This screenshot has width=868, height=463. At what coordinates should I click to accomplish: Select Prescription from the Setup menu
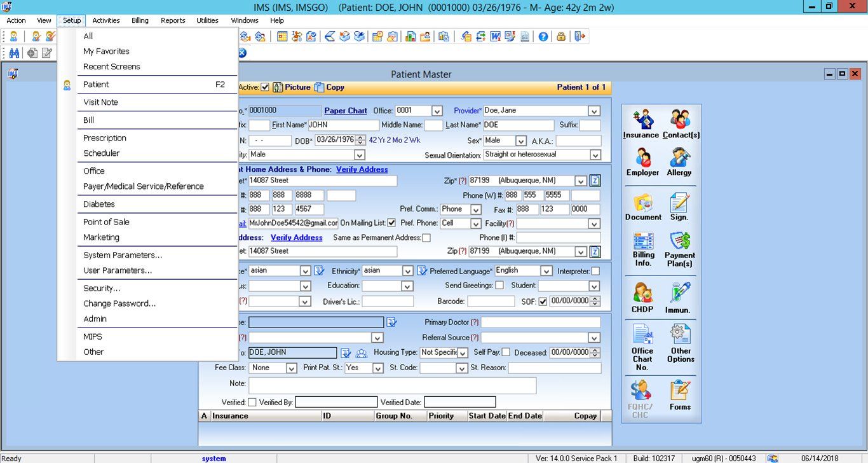[104, 137]
